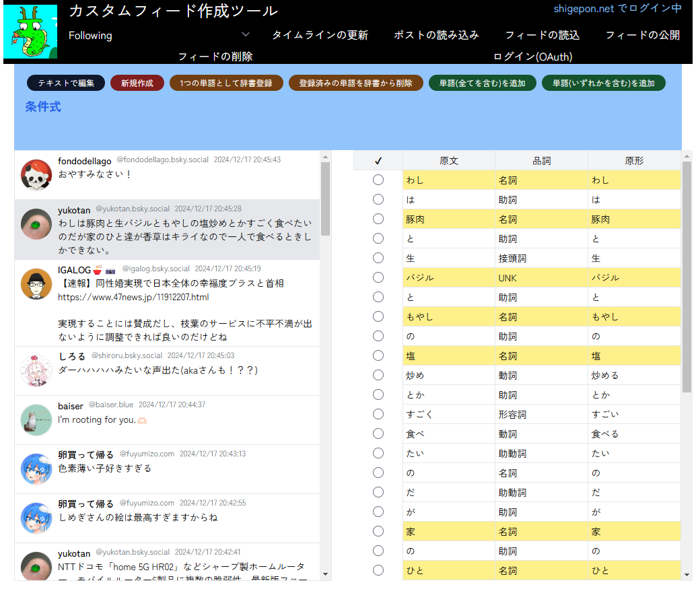This screenshot has width=700, height=589.
Task: Click フィードの公開 menu item
Action: [642, 35]
